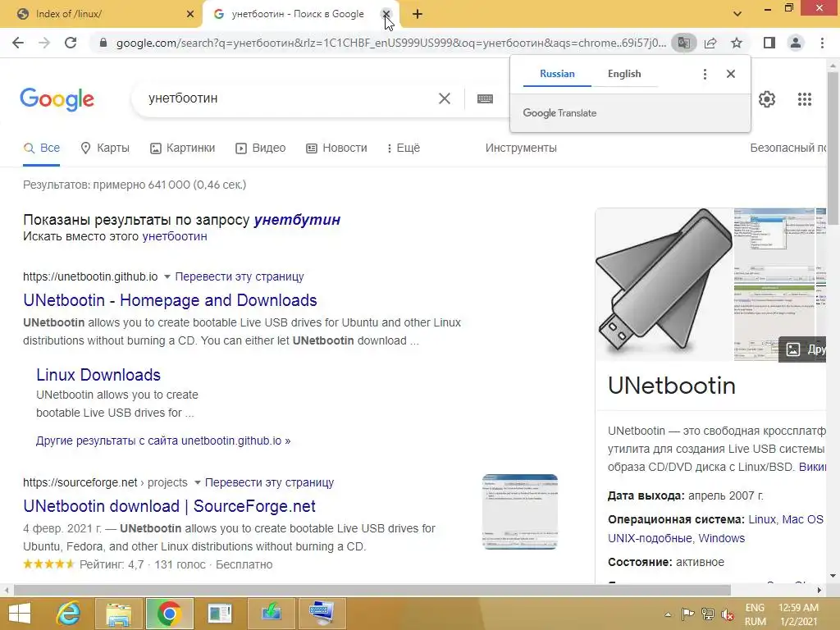
Task: Open SourceForge result screenshot thumbnail
Action: 519,512
